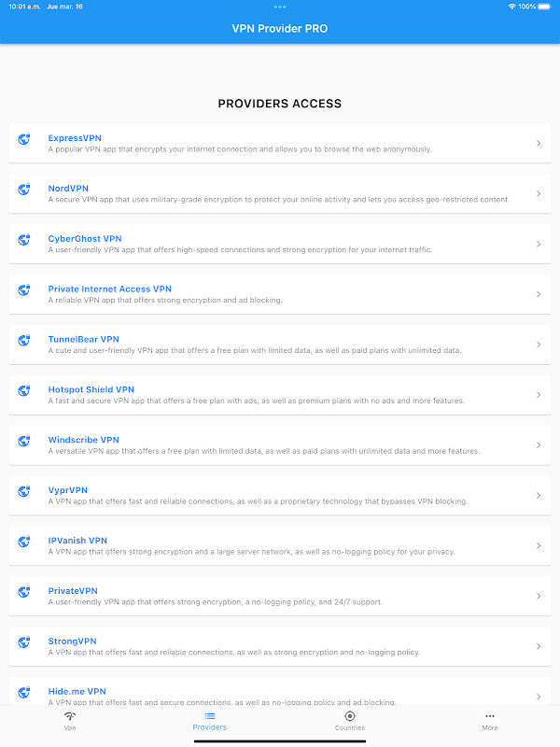Screen dimensions: 560x747
Task: Select the IPVanish VPN title
Action: point(77,541)
